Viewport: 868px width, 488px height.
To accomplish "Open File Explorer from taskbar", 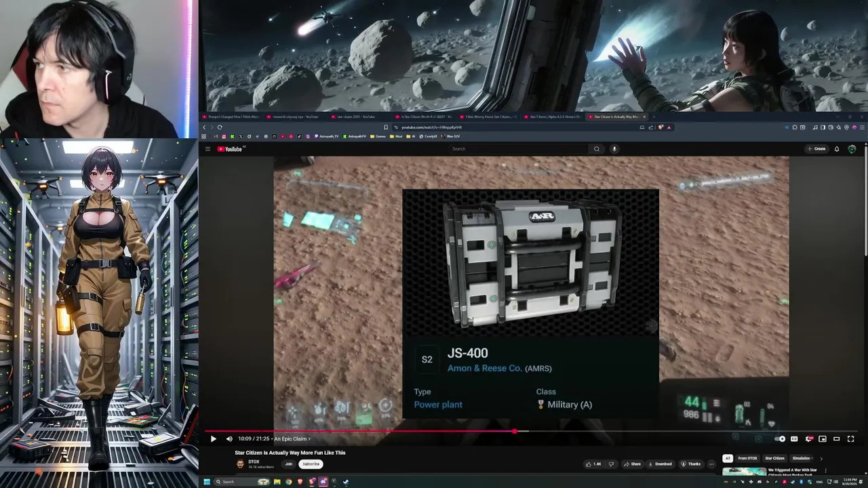I will [x=277, y=482].
